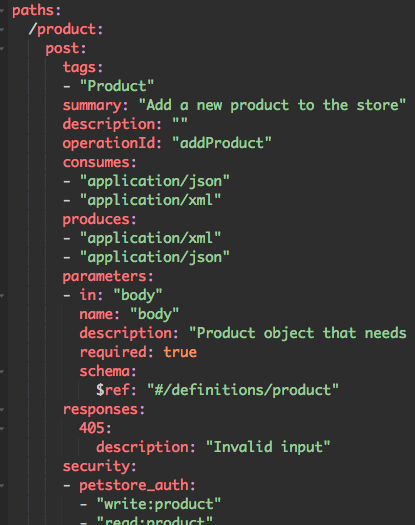The image size is (415, 525).
Task: Click the "write:product" scope string
Action: pyautogui.click(x=159, y=504)
